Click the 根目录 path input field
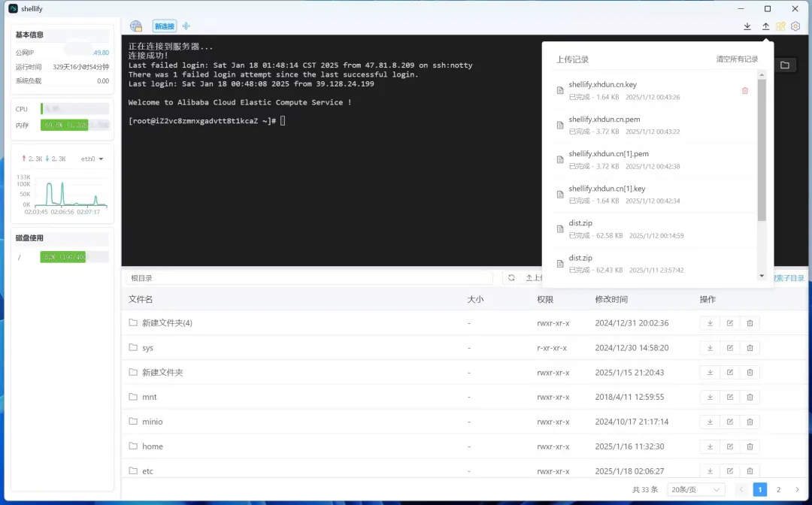Viewport: 812px width, 505px height. [308, 278]
